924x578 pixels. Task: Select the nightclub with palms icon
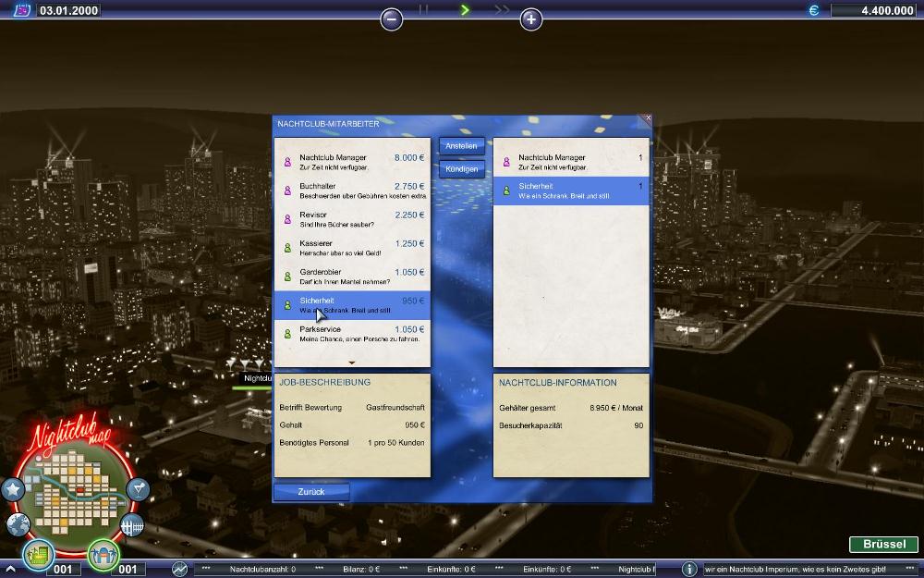click(x=103, y=554)
